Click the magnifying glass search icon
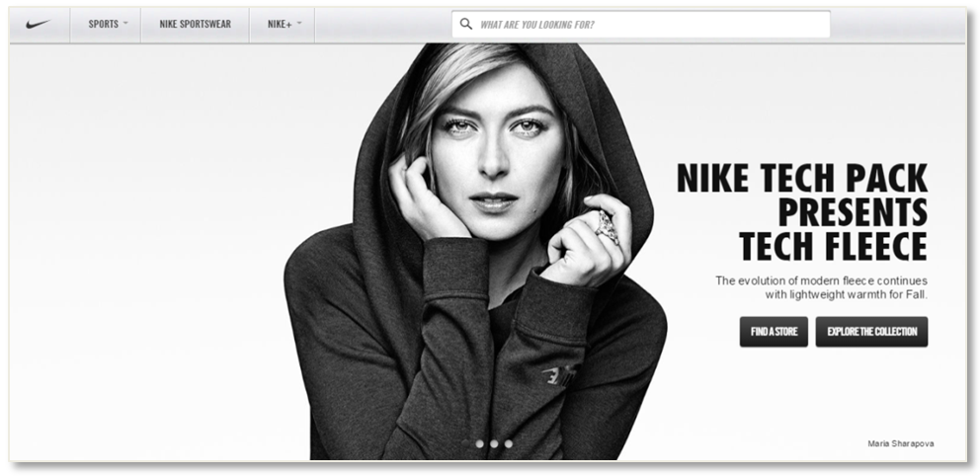 [465, 25]
